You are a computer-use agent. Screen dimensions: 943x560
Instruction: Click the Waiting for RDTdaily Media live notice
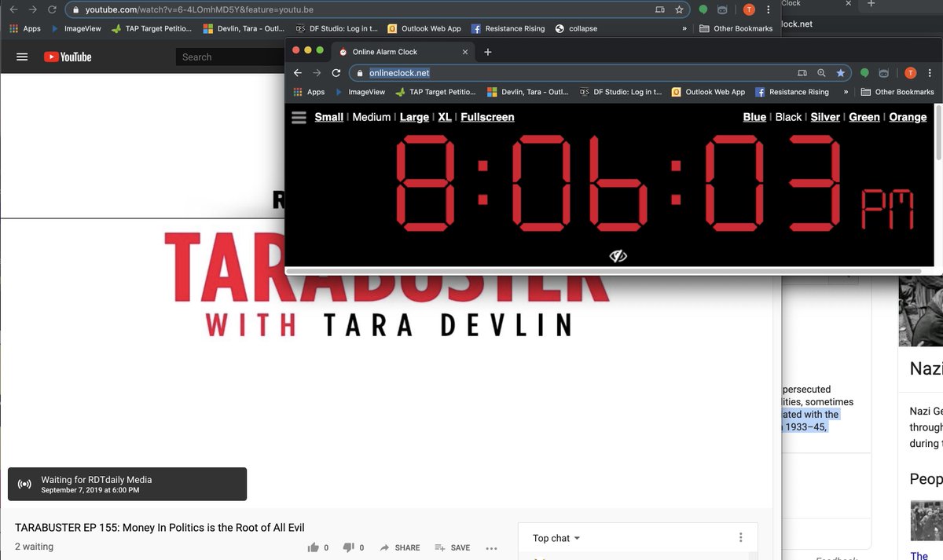tap(127, 485)
